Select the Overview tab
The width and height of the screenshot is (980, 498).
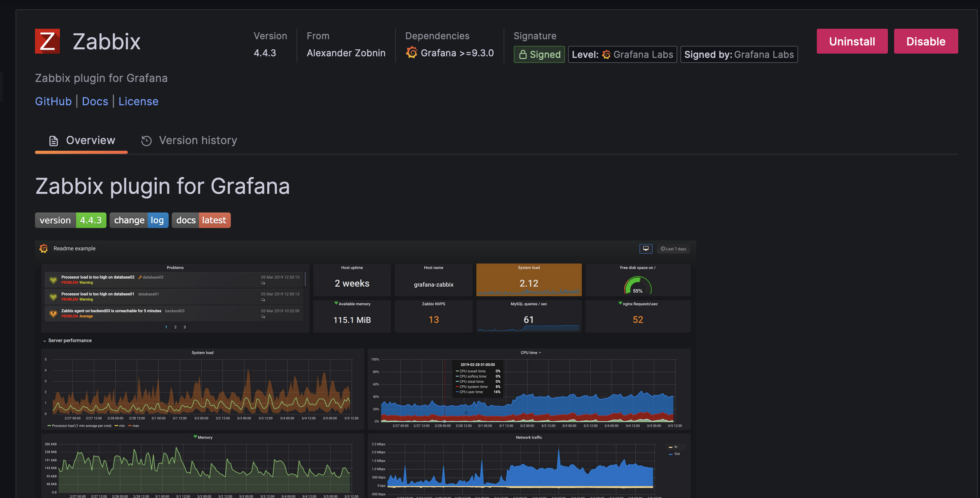pos(91,140)
